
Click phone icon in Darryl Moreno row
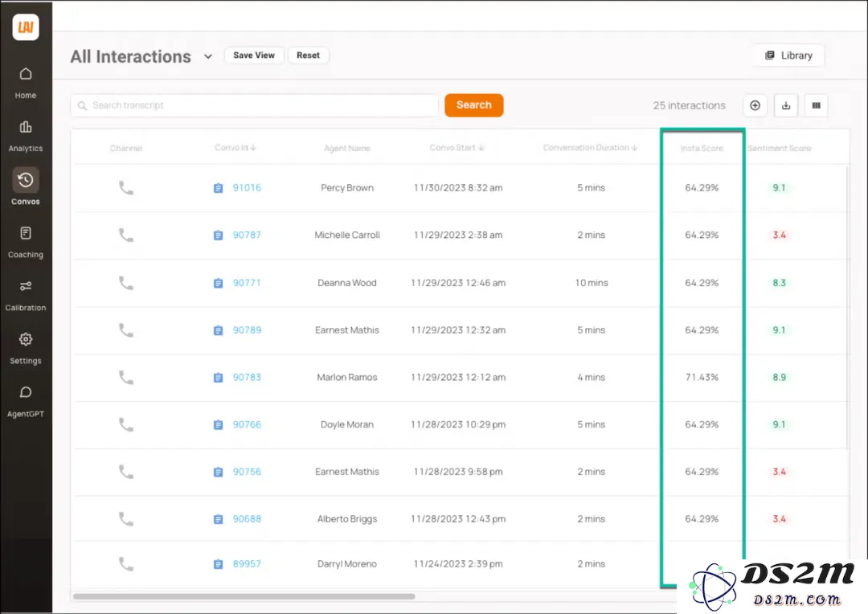click(x=126, y=564)
